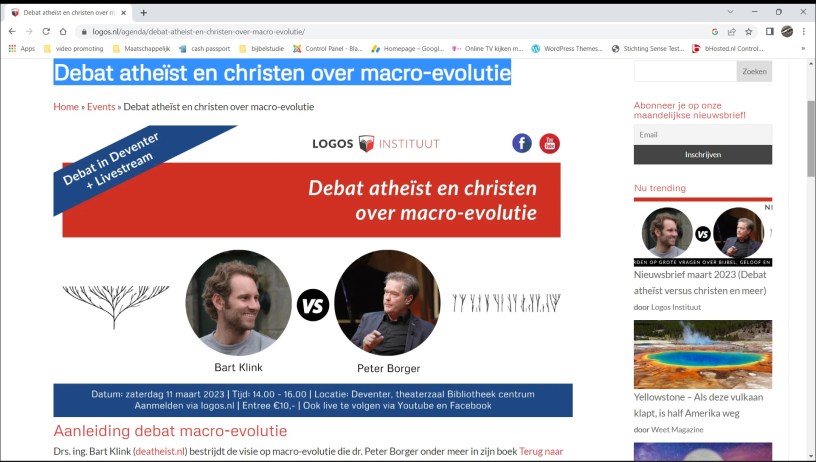Open a new browser tab
The width and height of the screenshot is (816, 462).
144,12
